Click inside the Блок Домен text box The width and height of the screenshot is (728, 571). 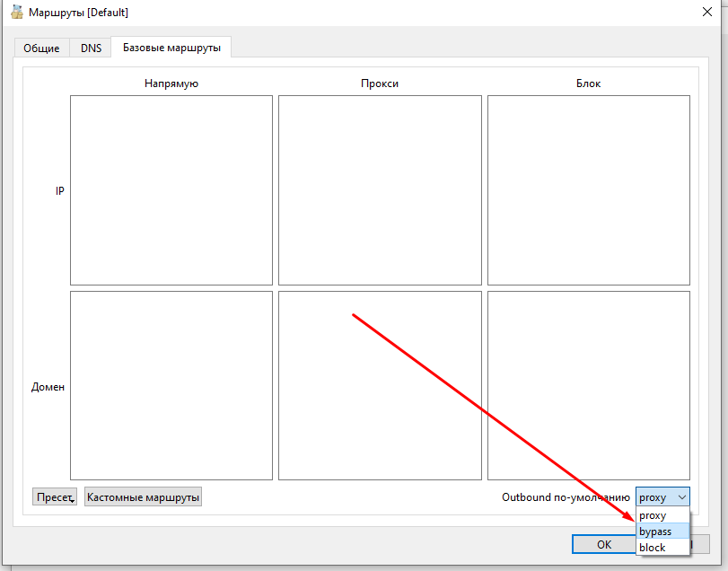(588, 385)
